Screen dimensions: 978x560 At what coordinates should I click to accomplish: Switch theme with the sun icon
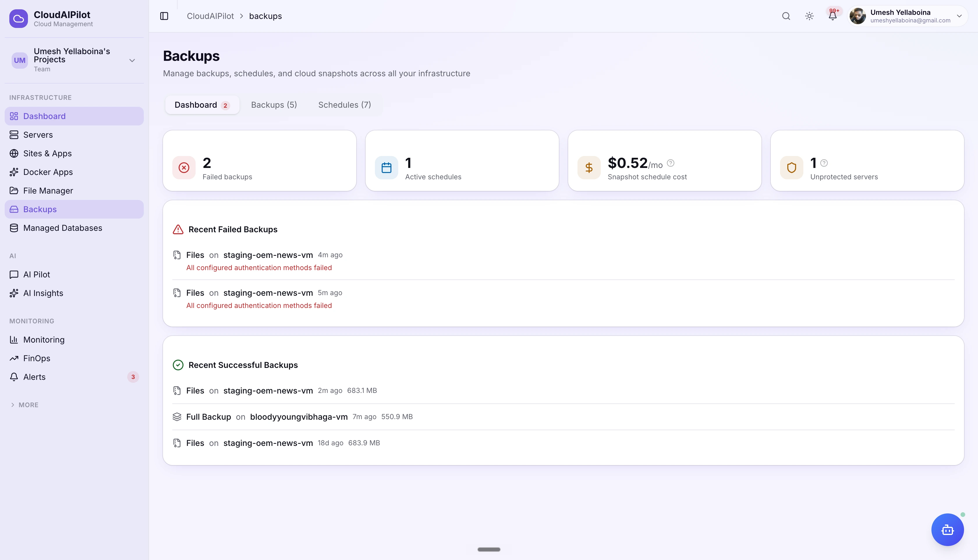[809, 16]
